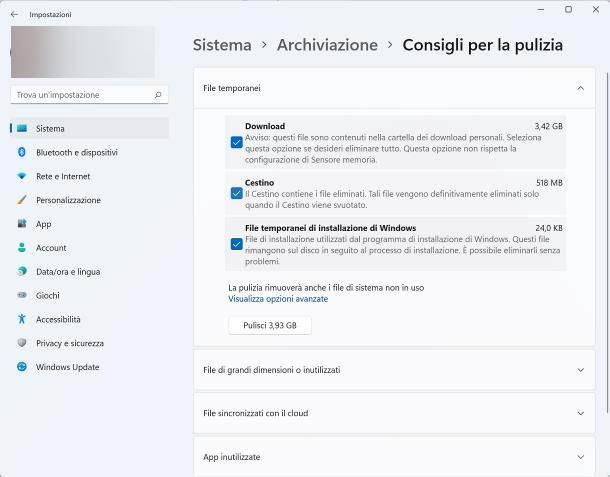Go back to Archiviazione breadcrumb
Image resolution: width=610 pixels, height=477 pixels.
pyautogui.click(x=327, y=45)
